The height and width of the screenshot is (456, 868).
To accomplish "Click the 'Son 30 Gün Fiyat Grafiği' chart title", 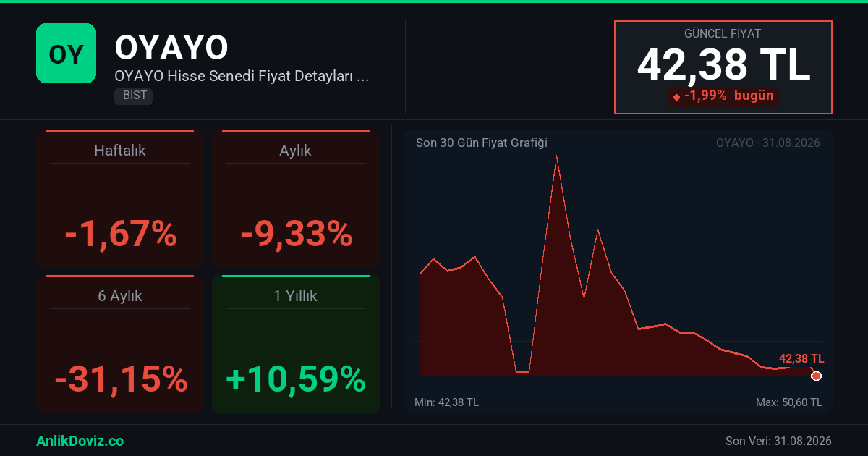I will point(482,143).
